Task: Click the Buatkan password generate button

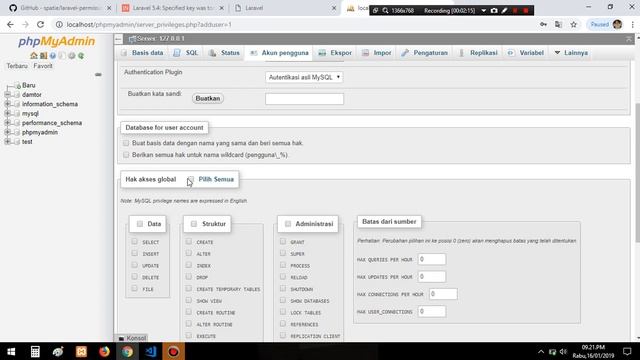Action: [208, 98]
